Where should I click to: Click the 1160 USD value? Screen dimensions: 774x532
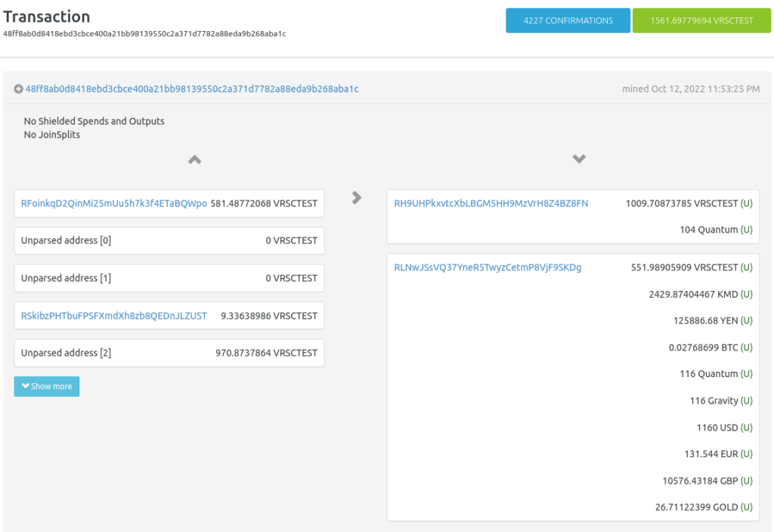(x=717, y=428)
